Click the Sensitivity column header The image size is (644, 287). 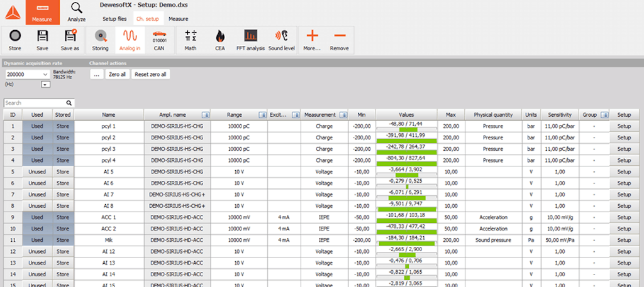pos(560,115)
